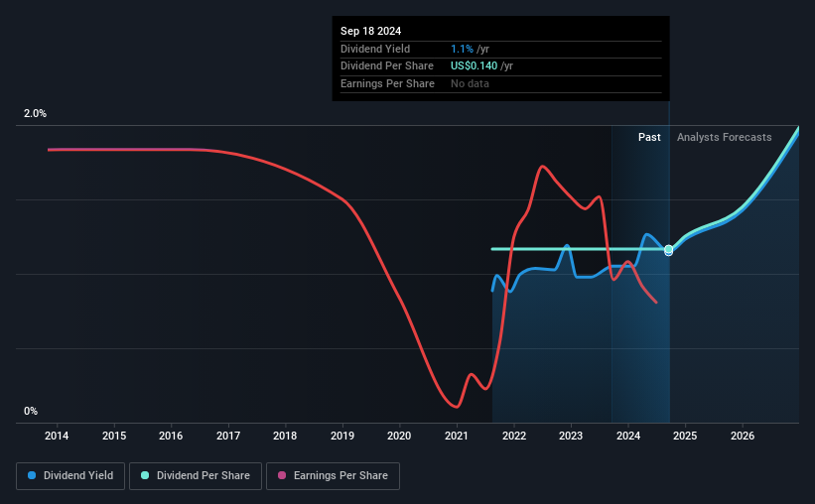Click the pink Earnings Per Share legend dot
This screenshot has height=504, width=815.
[282, 475]
